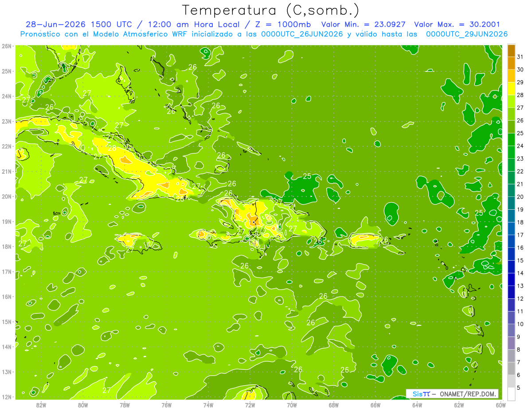This screenshot has width=532, height=411.
Task: Click the dark orange swatch above 31
Action: (511, 51)
